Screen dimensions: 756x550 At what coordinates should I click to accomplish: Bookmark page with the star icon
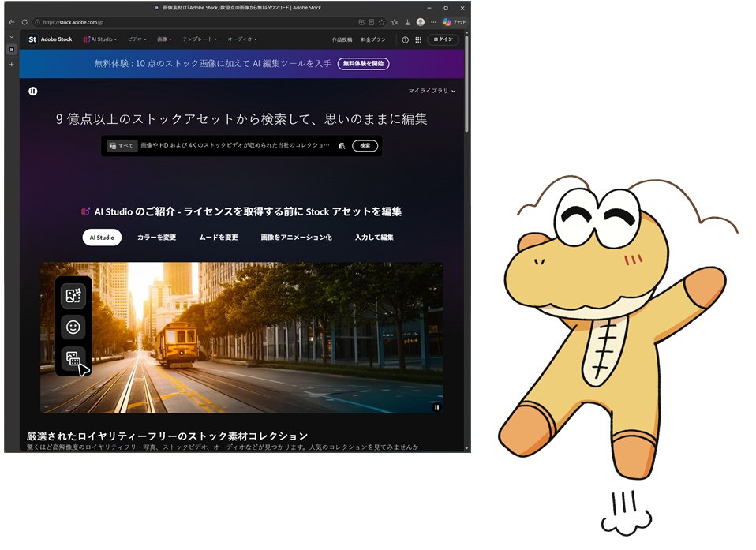point(382,22)
